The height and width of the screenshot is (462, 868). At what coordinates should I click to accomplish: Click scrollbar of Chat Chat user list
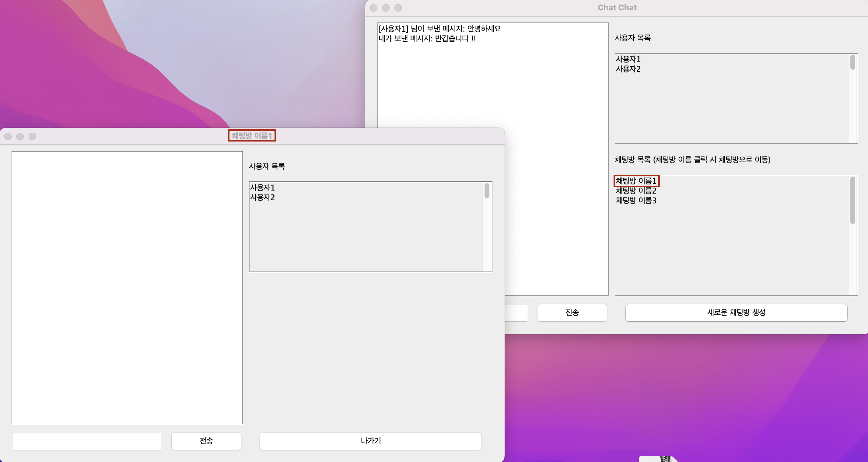pos(852,63)
